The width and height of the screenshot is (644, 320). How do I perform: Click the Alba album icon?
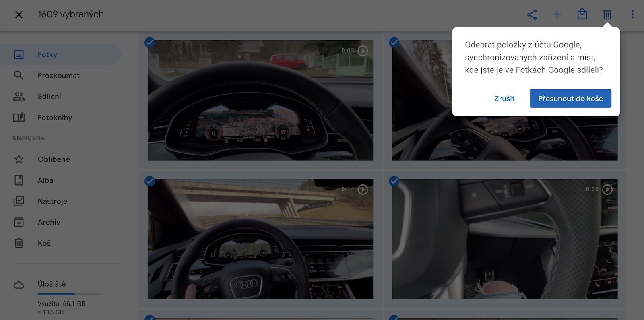19,180
